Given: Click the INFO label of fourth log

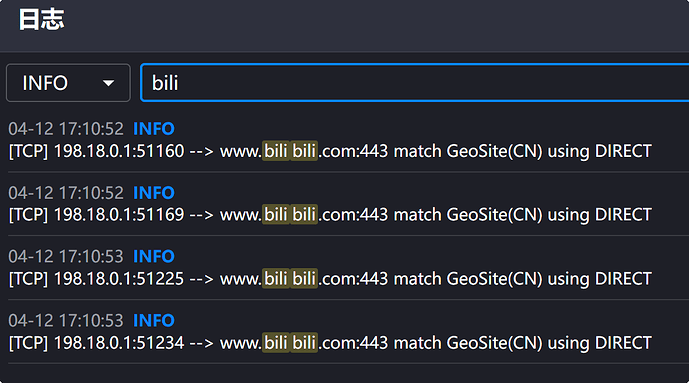Looking at the screenshot, I should [x=154, y=321].
